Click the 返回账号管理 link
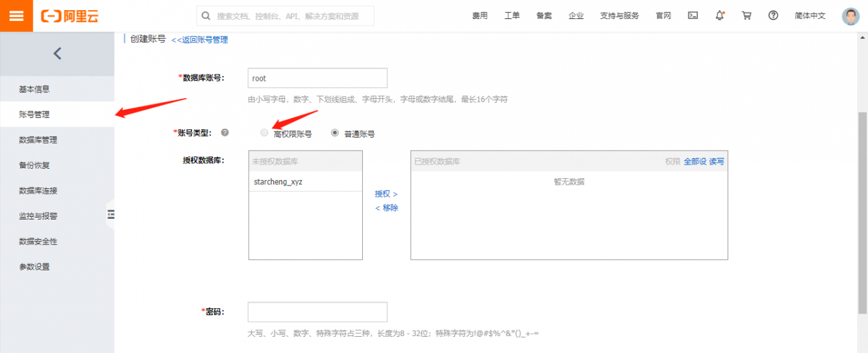 (x=199, y=40)
